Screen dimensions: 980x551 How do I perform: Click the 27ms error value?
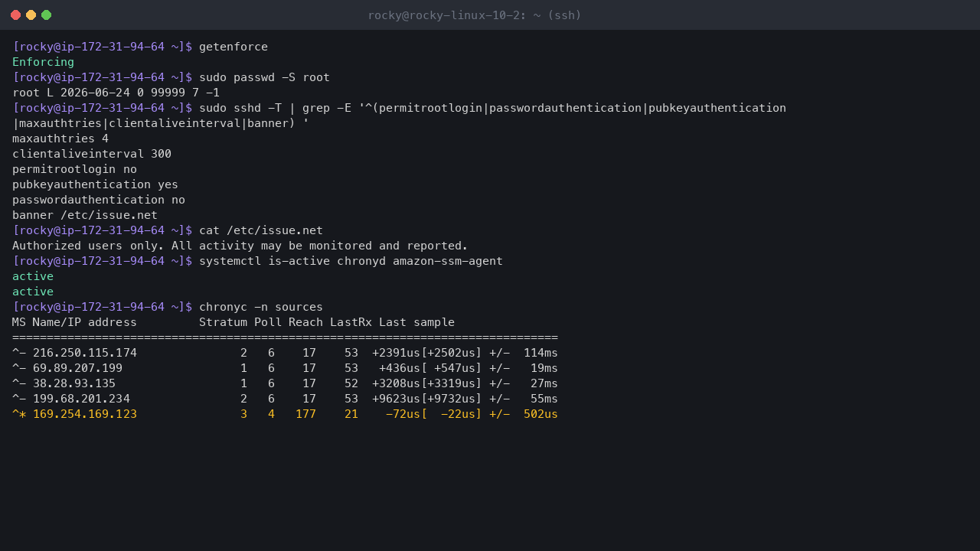[x=544, y=383]
